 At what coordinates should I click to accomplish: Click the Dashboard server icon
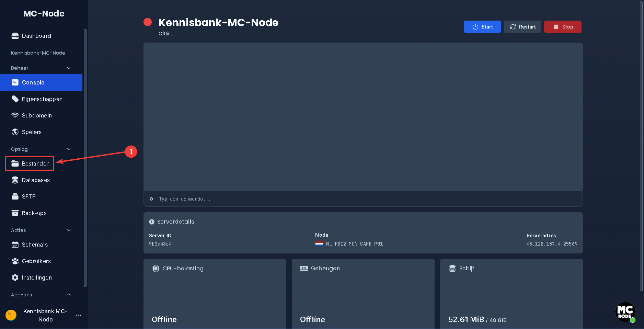coord(15,36)
